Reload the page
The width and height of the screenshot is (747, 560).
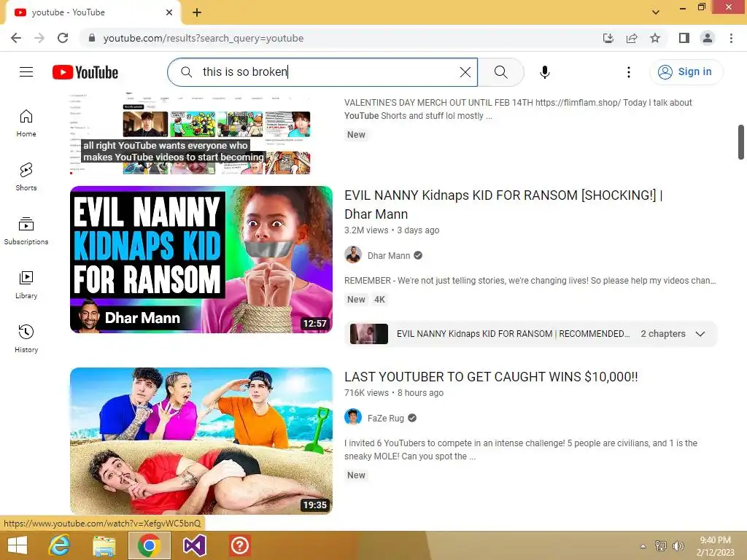pyautogui.click(x=63, y=38)
